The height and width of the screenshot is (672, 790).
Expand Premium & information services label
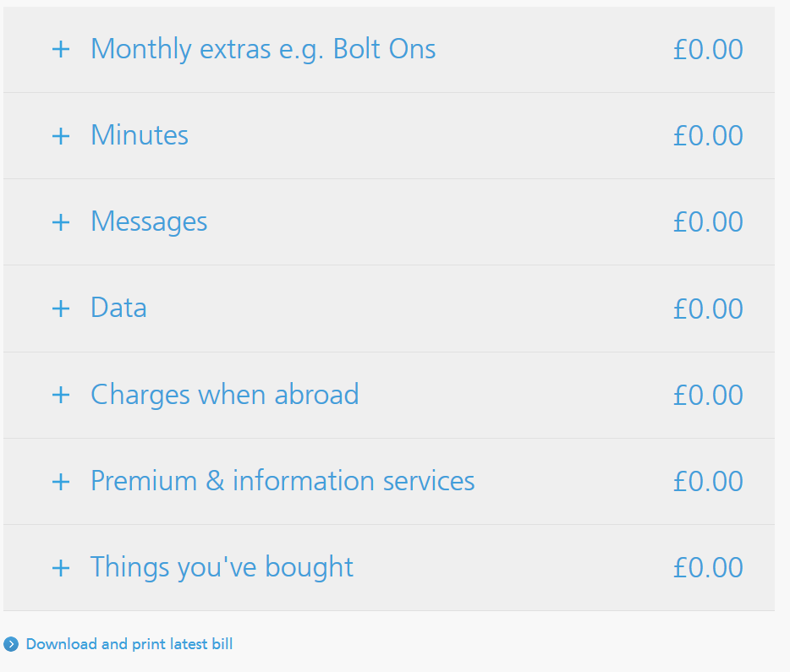coord(283,482)
